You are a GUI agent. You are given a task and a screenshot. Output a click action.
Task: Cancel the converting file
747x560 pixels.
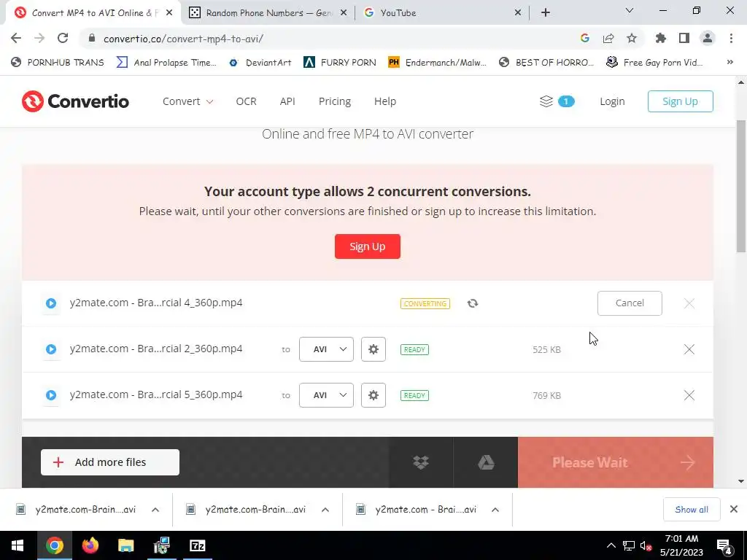[630, 303]
